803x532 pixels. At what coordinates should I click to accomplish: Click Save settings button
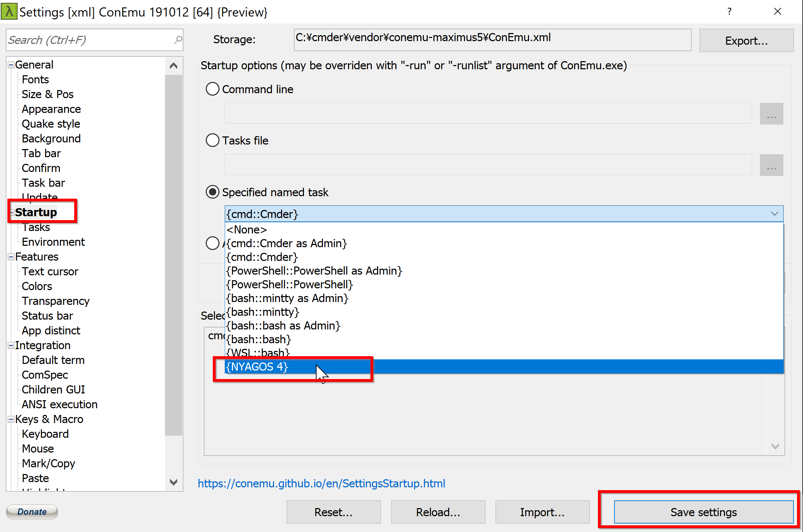click(703, 512)
